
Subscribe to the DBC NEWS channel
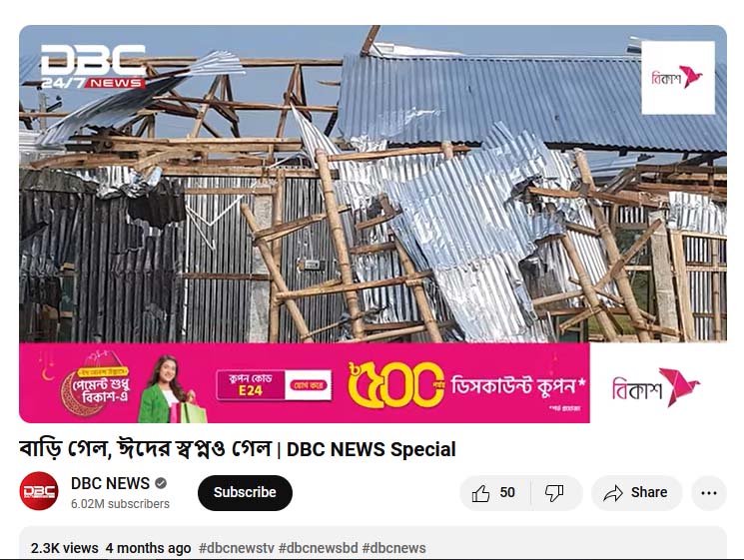[x=245, y=493]
